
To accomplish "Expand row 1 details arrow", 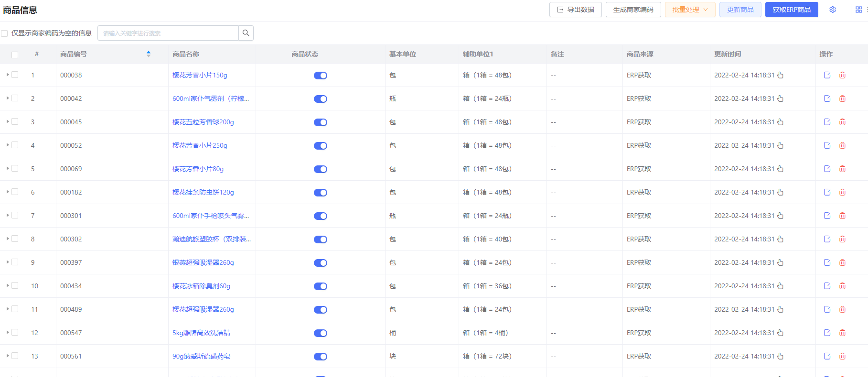I will (x=8, y=75).
